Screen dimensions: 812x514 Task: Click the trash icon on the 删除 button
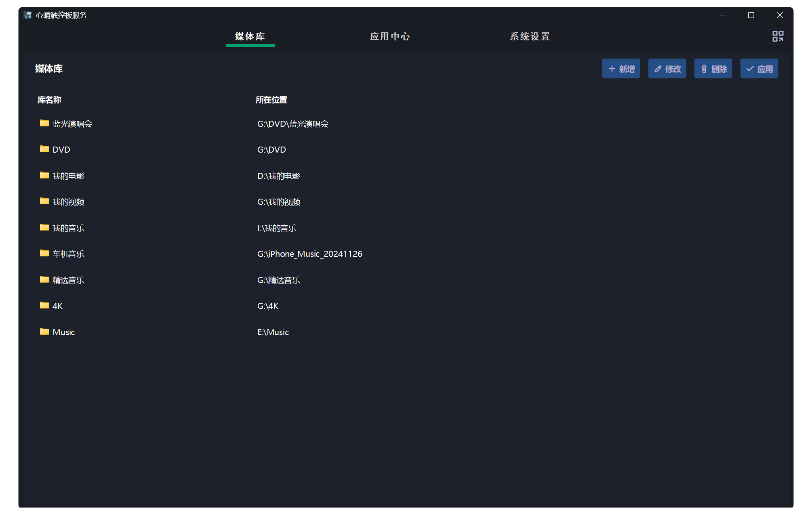click(x=704, y=68)
